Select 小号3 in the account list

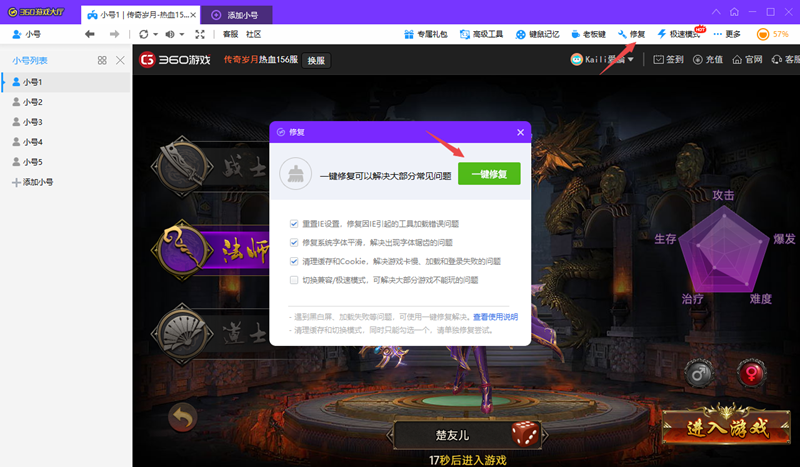coord(66,121)
